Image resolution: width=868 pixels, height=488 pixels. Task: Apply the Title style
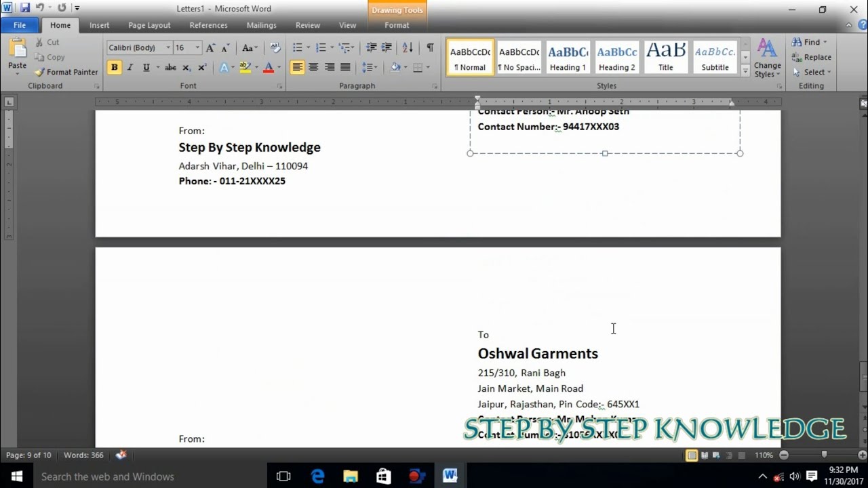tap(666, 57)
